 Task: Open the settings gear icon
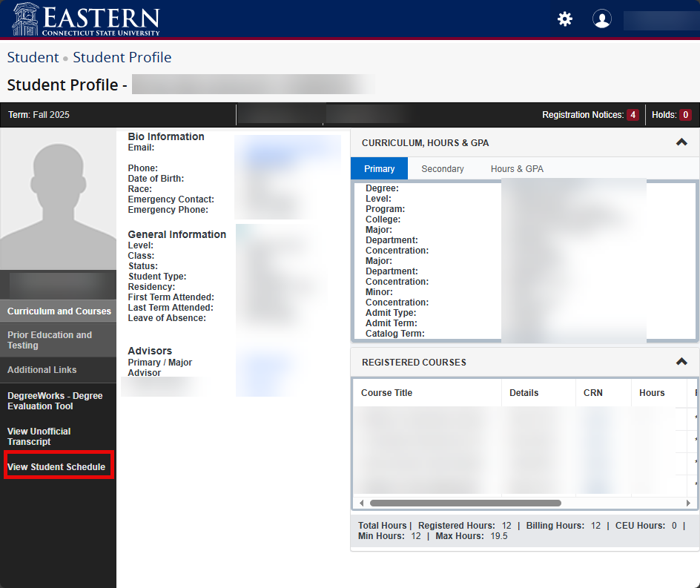tap(565, 19)
